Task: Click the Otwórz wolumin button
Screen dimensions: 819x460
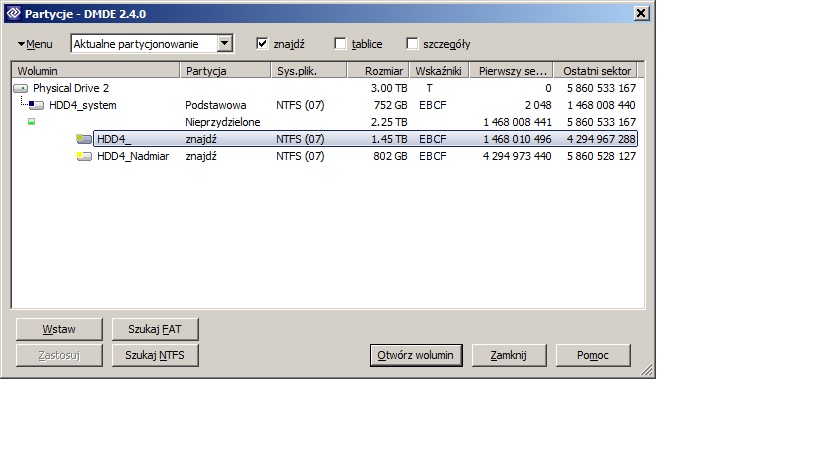Action: click(x=416, y=356)
